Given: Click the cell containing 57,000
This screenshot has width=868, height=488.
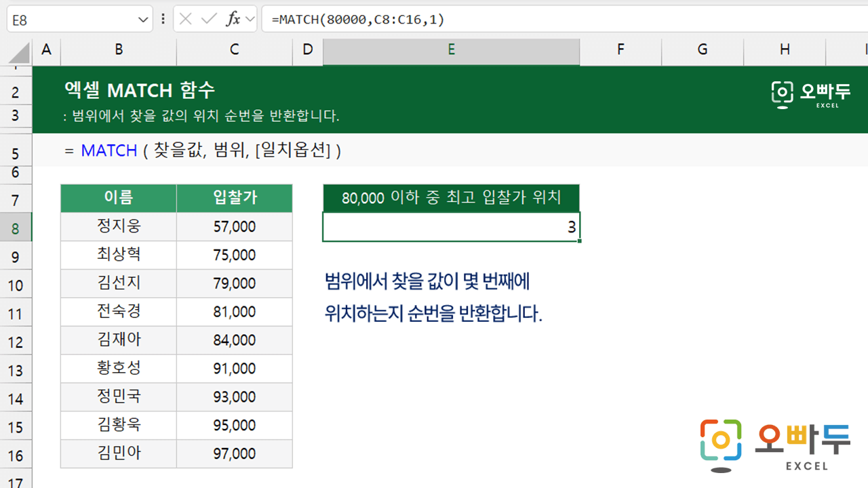Looking at the screenshot, I should (235, 226).
